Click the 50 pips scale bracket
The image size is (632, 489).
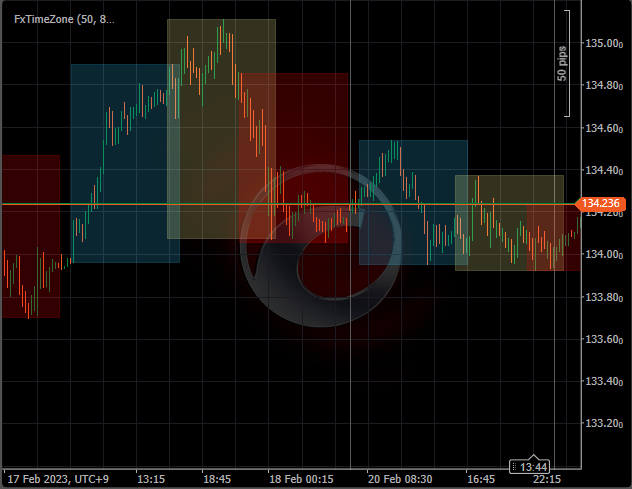coord(566,63)
